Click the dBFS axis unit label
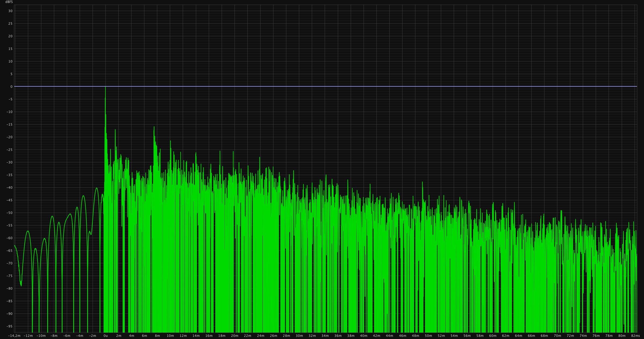The width and height of the screenshot is (644, 339). [9, 2]
